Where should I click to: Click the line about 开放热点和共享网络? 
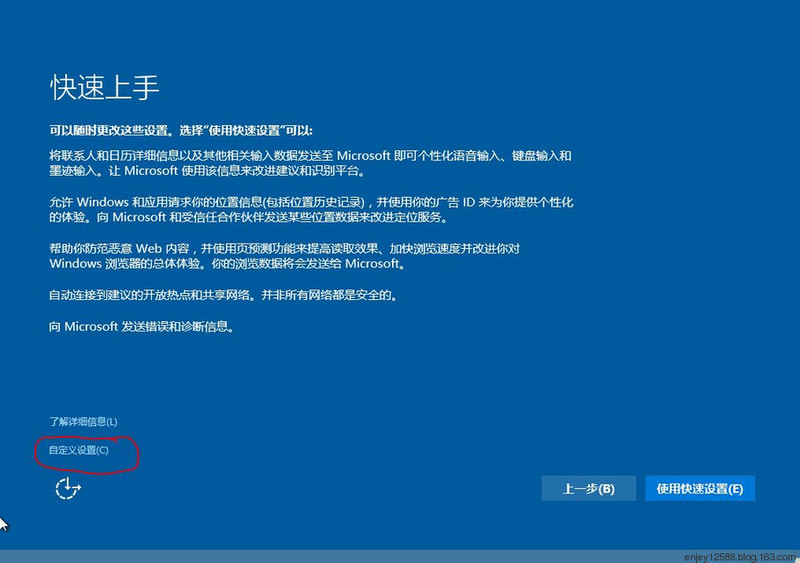(223, 295)
